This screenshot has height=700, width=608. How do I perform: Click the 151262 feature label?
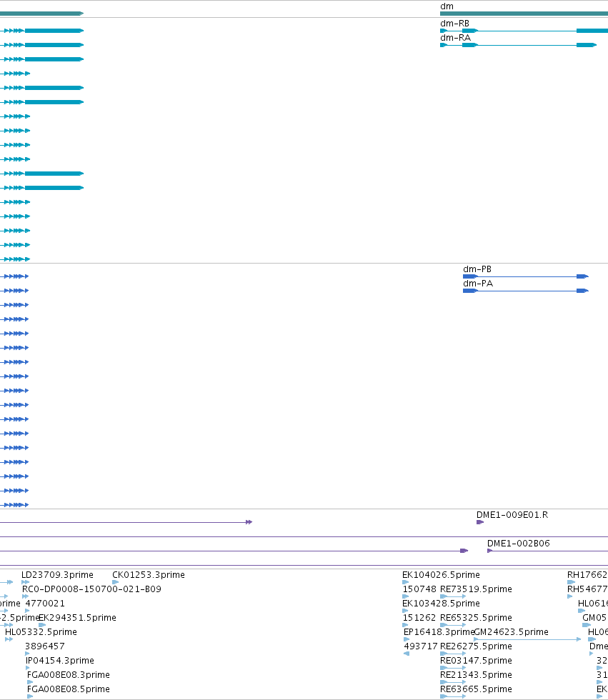419,617
